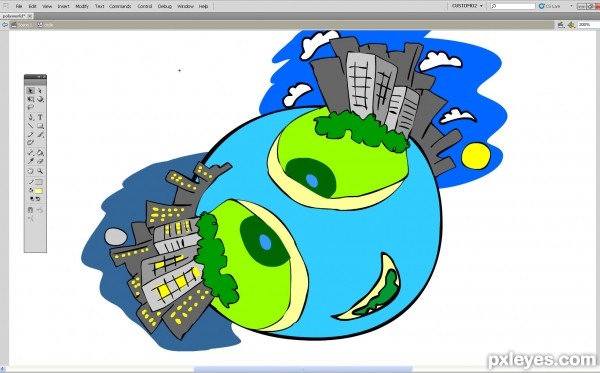Open the Window menu
The width and height of the screenshot is (600, 373).
[185, 7]
